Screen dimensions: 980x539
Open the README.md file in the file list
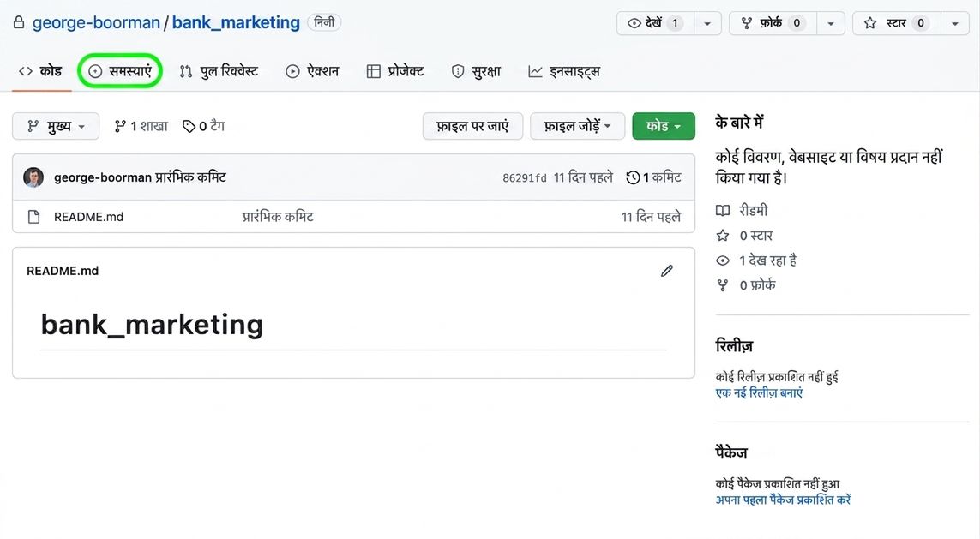coord(89,217)
